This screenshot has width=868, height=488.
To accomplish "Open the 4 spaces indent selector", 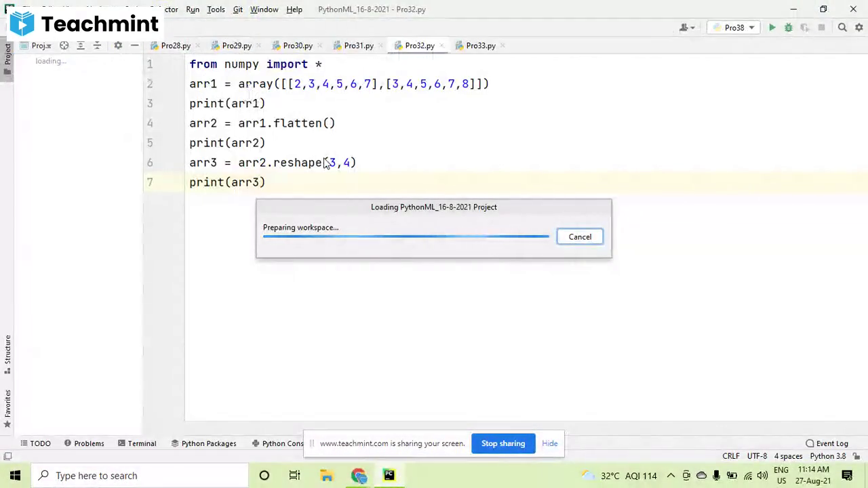I will [788, 456].
